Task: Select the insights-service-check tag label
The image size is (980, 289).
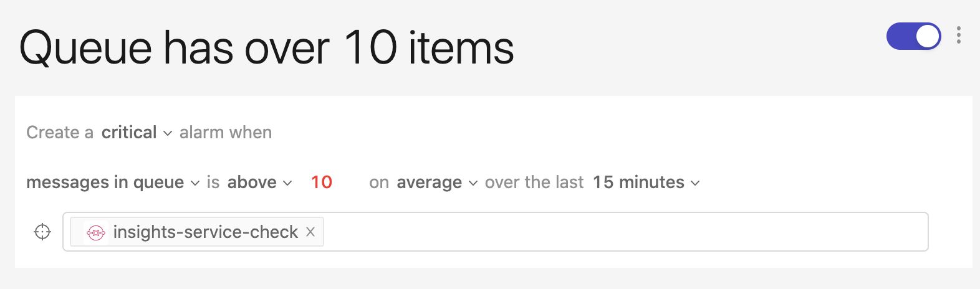Action: click(206, 232)
